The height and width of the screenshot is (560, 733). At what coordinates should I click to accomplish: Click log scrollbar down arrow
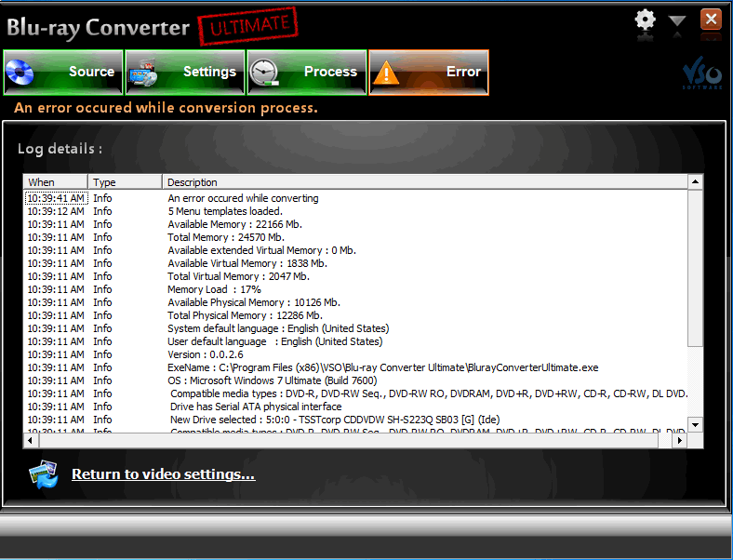click(695, 425)
